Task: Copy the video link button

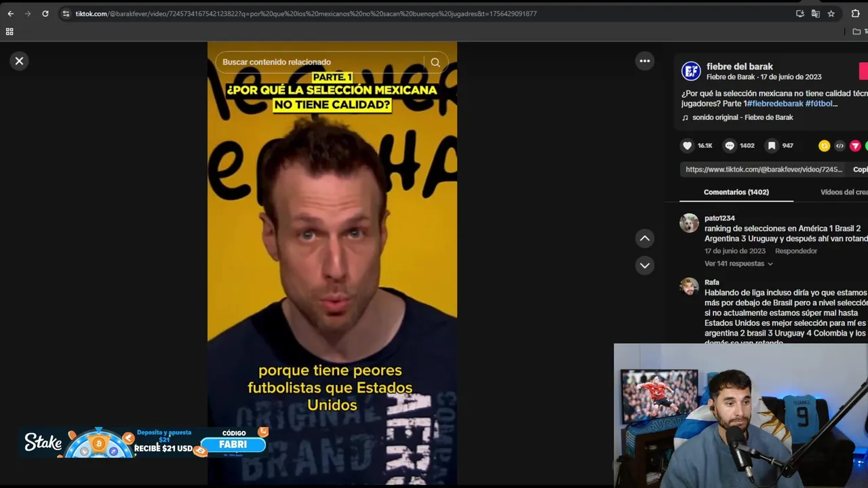Action: coord(860,169)
